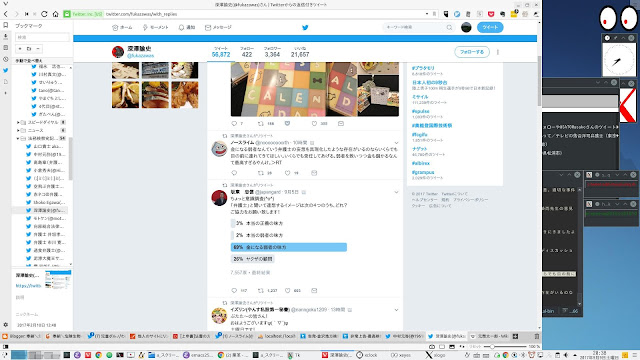This screenshot has height=360, width=640.
Task: Toggle image loading in status bar
Action: [x=452, y=347]
